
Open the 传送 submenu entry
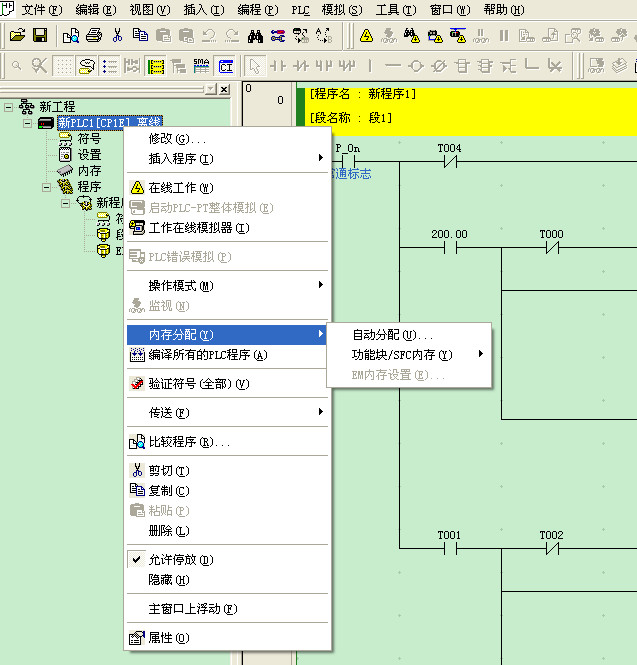[x=168, y=412]
